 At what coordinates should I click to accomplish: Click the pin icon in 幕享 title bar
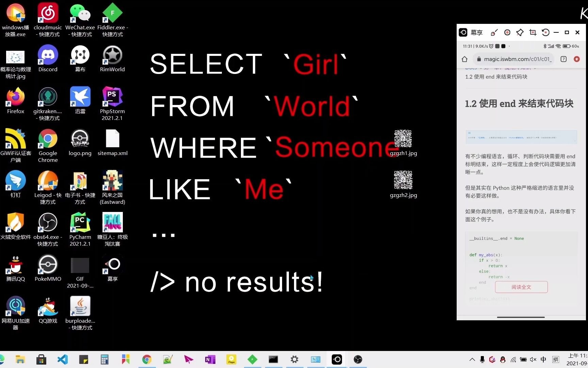click(x=520, y=32)
